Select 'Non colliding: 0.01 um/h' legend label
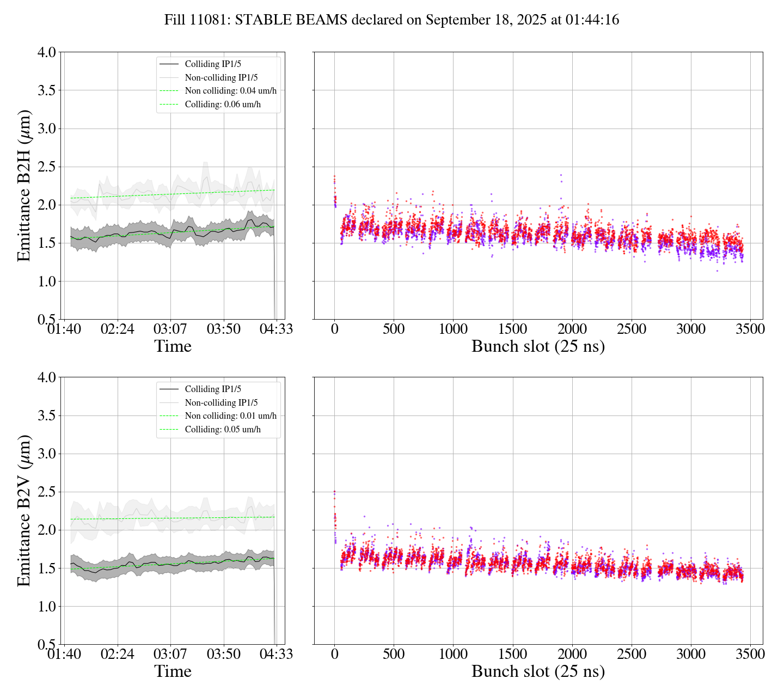 coord(230,416)
